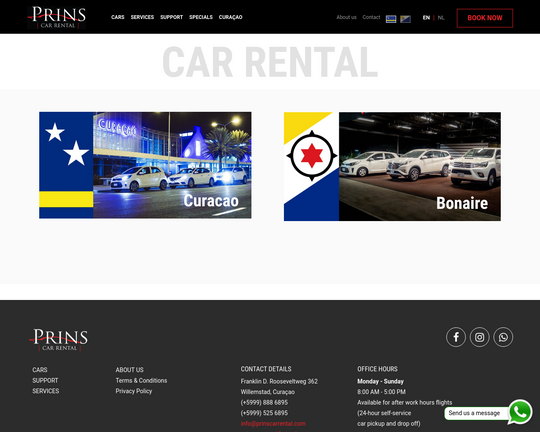Open Terms & Conditions in footer
Image resolution: width=540 pixels, height=432 pixels.
coord(141,380)
